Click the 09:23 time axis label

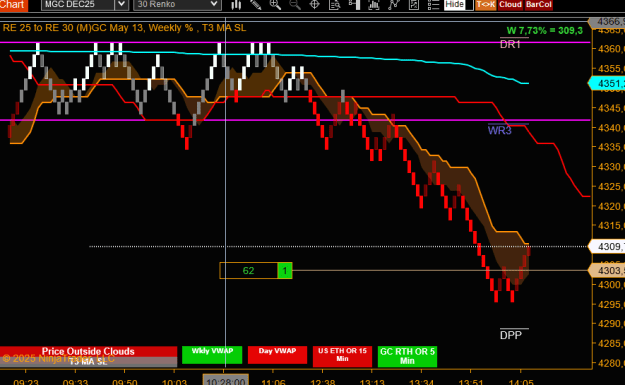26,382
